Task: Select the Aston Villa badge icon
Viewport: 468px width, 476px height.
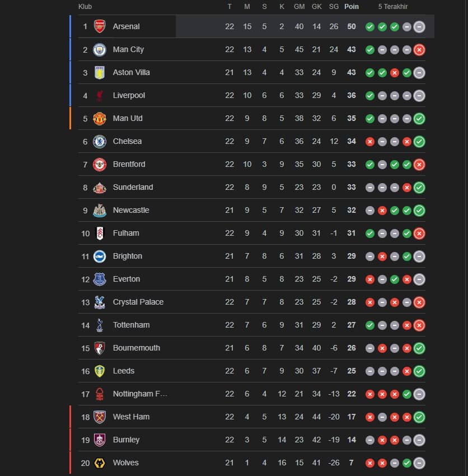Action: [99, 72]
